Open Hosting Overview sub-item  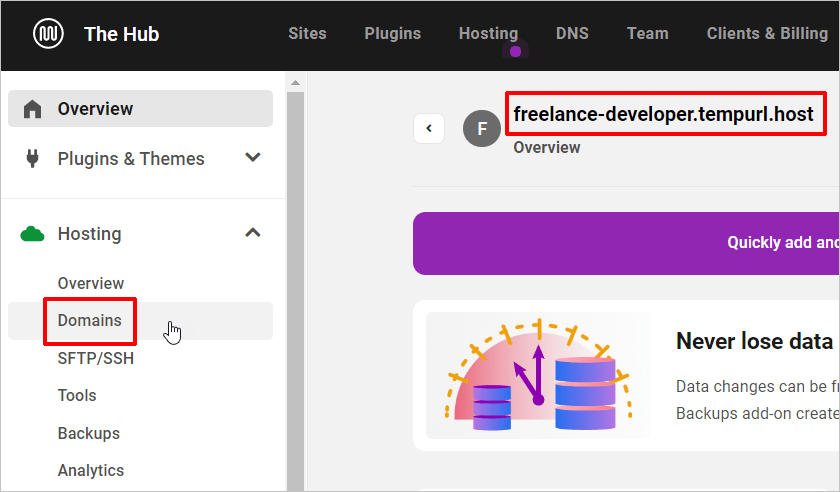[91, 283]
